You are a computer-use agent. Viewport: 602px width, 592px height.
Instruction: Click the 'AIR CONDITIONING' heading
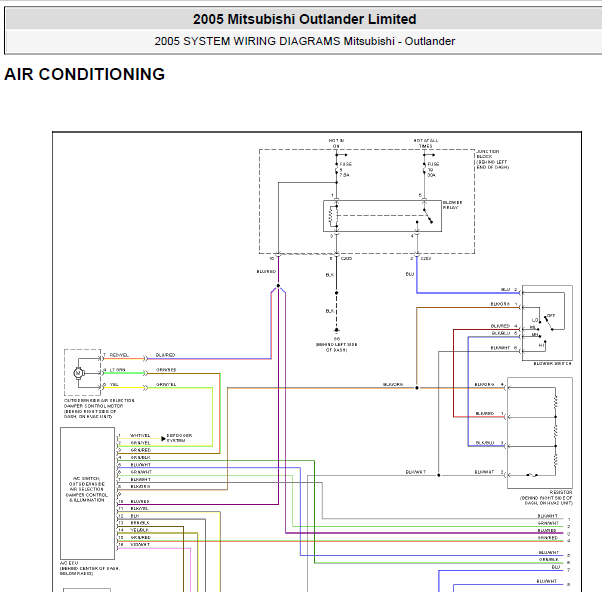84,74
